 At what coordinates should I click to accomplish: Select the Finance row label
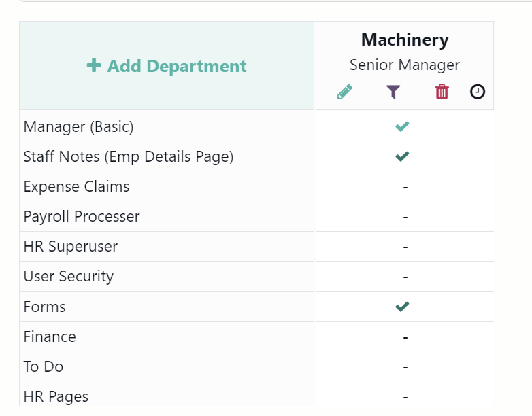pos(50,336)
